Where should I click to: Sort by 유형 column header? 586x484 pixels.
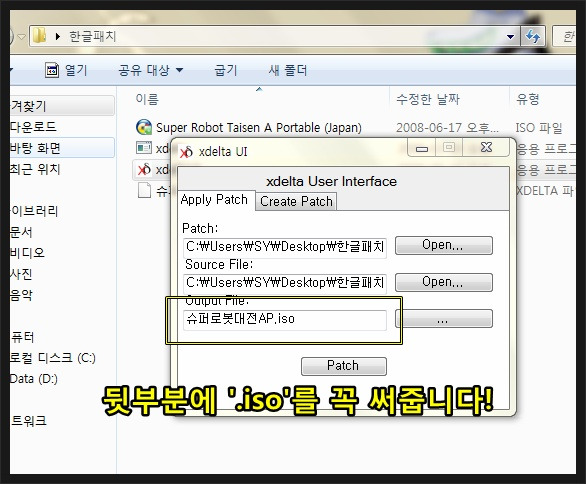tap(528, 99)
